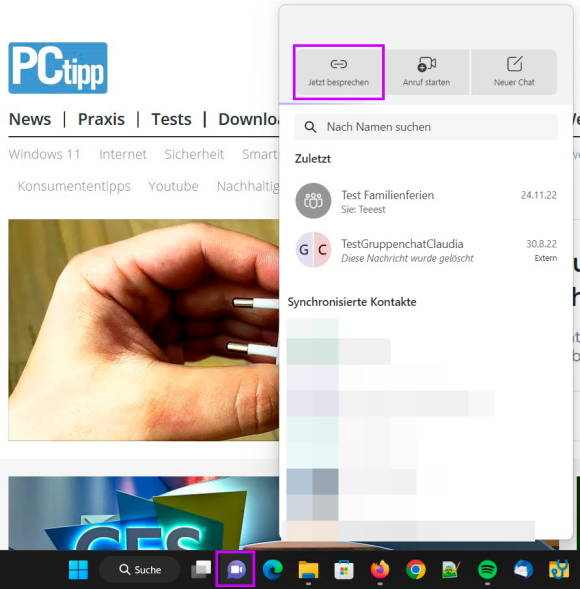Click the Teams Chat taskbar icon
This screenshot has width=580, height=589.
(x=236, y=569)
